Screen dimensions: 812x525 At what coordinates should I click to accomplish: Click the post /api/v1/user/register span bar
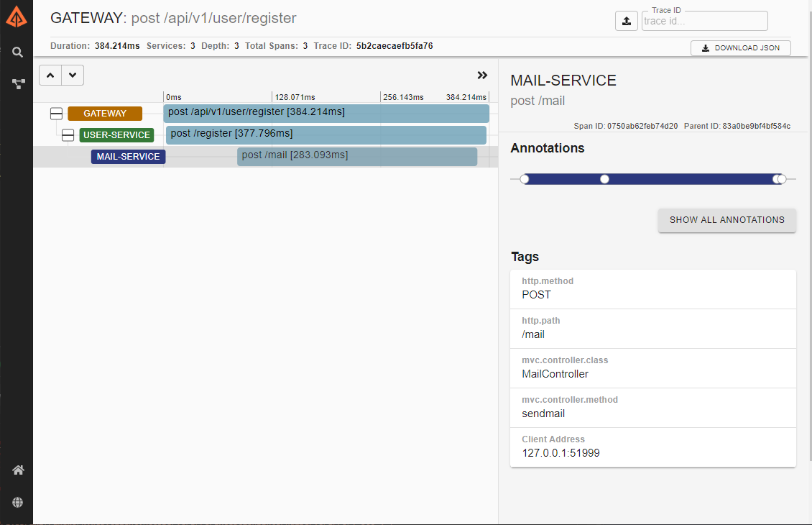[x=326, y=114]
